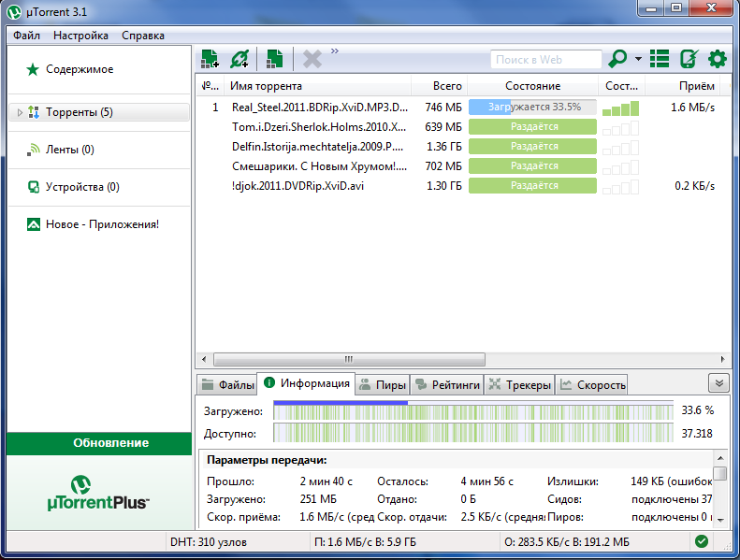Open Preferences via the gear icon
This screenshot has width=740, height=560.
click(718, 59)
